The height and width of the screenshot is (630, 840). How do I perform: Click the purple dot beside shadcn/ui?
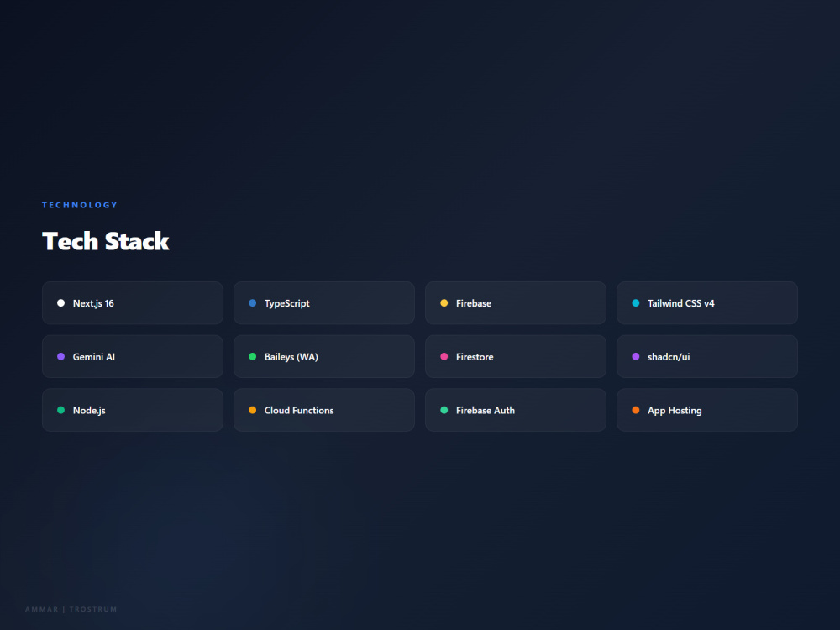tap(635, 357)
